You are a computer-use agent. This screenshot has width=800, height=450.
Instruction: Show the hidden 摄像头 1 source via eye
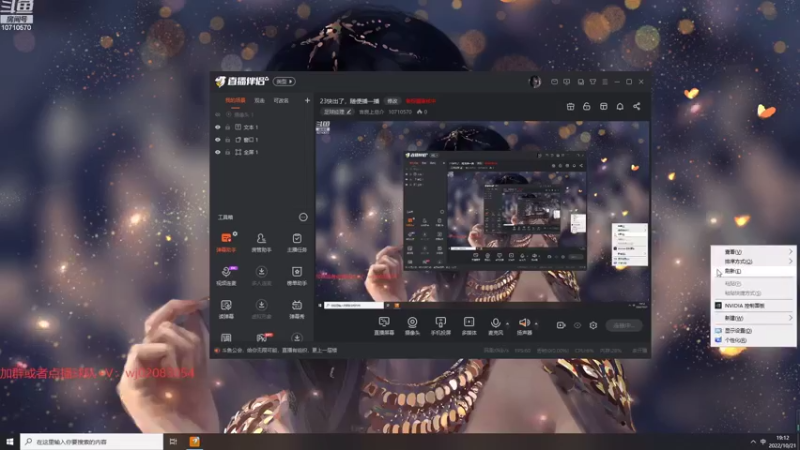click(x=218, y=115)
